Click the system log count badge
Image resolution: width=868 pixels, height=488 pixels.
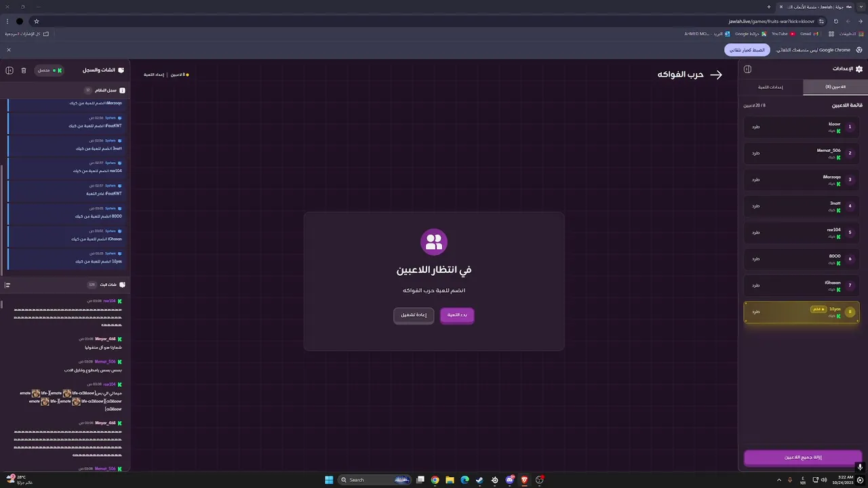pos(87,90)
